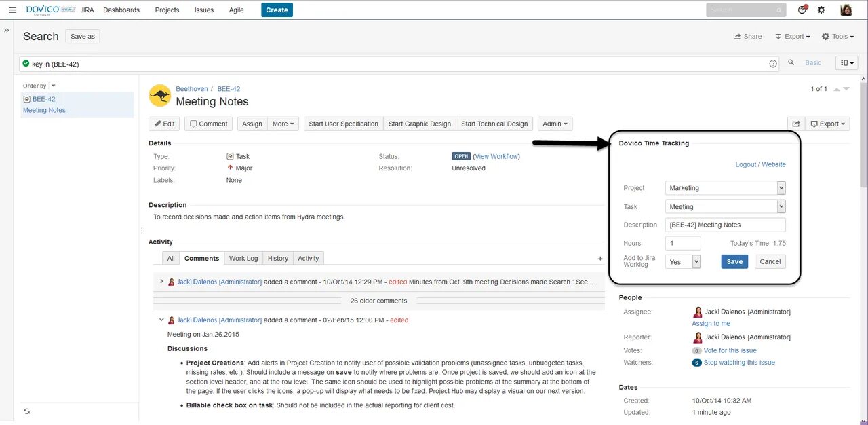This screenshot has height=425, width=868.
Task: Click the Assign to me link
Action: (711, 324)
